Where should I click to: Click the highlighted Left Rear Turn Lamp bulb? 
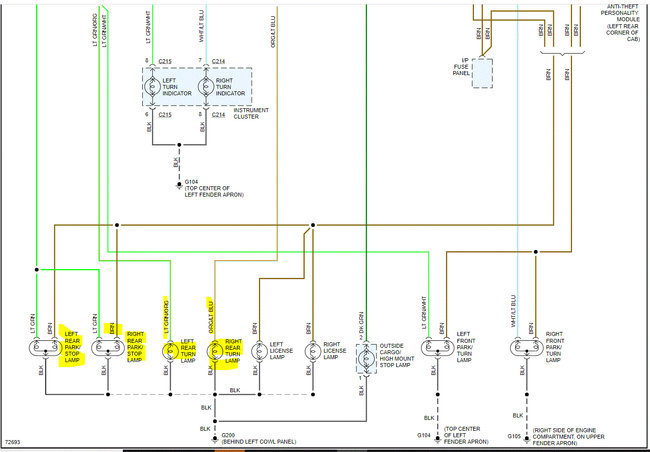tap(170, 351)
